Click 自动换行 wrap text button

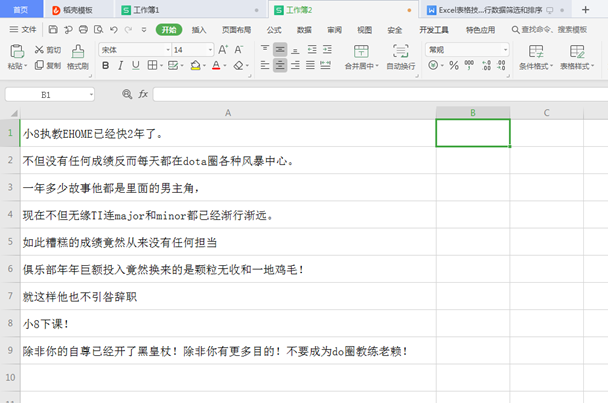(x=401, y=57)
